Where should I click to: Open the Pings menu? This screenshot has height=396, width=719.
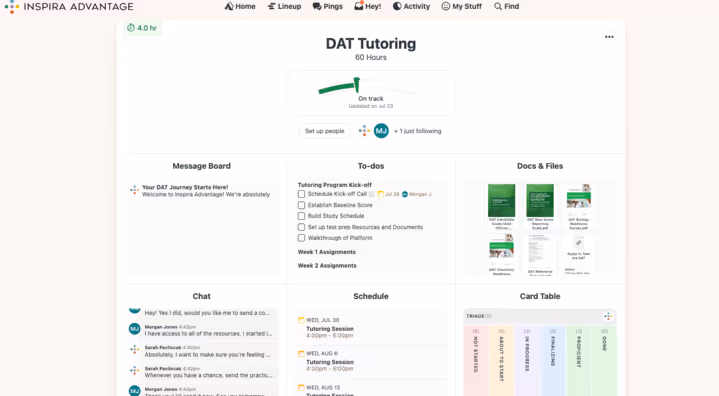click(x=327, y=6)
